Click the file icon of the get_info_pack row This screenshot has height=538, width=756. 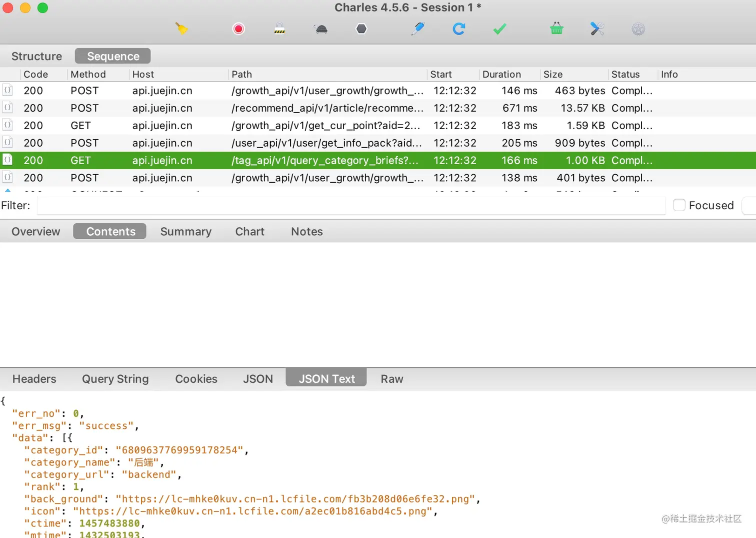tap(7, 143)
